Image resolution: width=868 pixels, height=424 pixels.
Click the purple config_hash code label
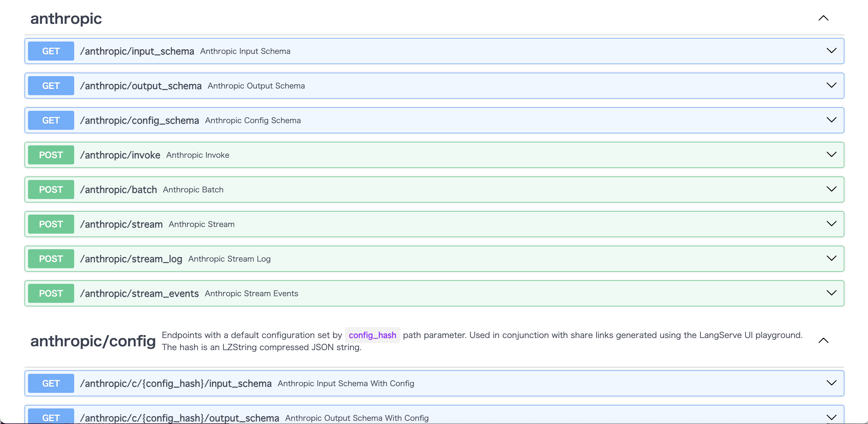click(x=372, y=335)
